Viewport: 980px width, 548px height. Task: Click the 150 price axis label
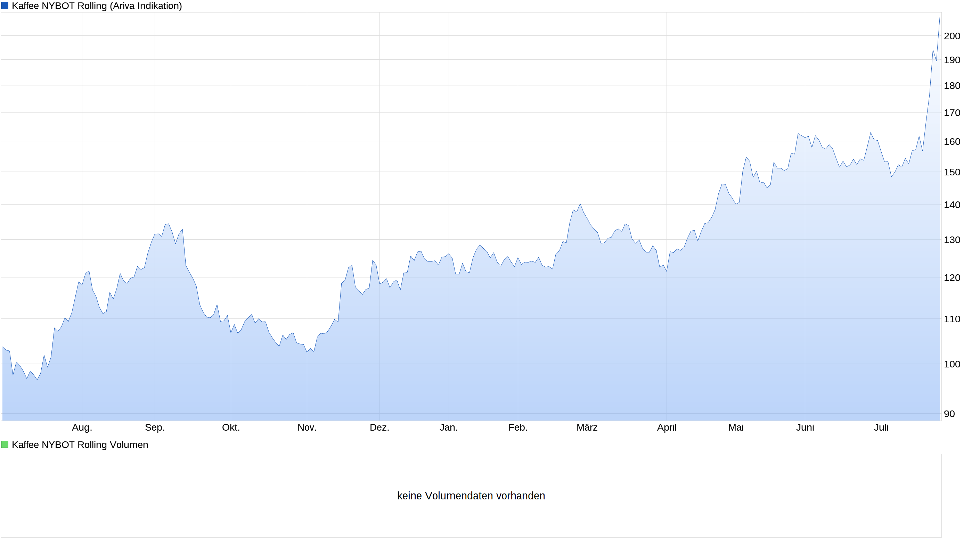point(952,172)
